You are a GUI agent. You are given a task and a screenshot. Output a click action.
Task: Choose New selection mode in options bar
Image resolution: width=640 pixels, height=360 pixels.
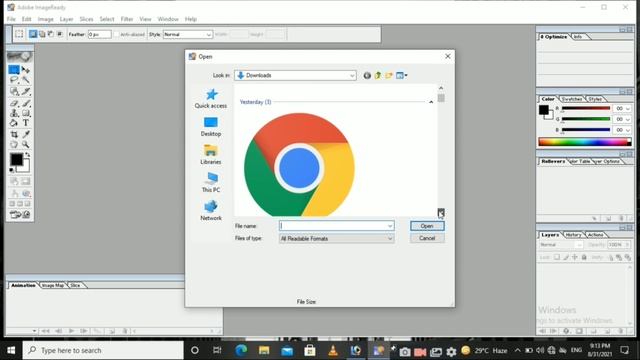click(33, 34)
